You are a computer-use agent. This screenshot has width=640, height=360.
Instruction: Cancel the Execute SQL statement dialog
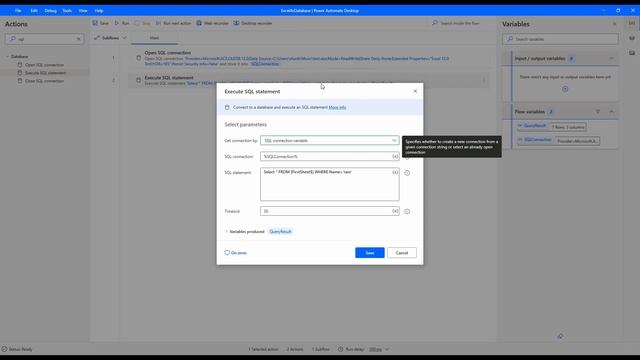(x=402, y=253)
